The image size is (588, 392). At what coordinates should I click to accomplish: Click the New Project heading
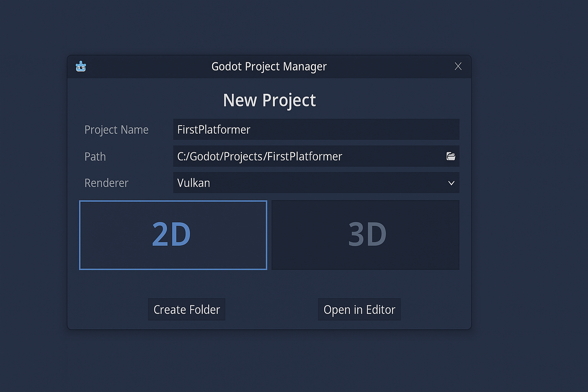click(269, 100)
